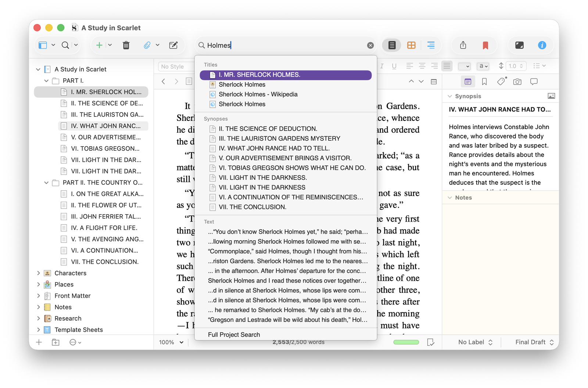The image size is (588, 388).
Task: Open the bookmark icon in the toolbar
Action: coord(485,45)
